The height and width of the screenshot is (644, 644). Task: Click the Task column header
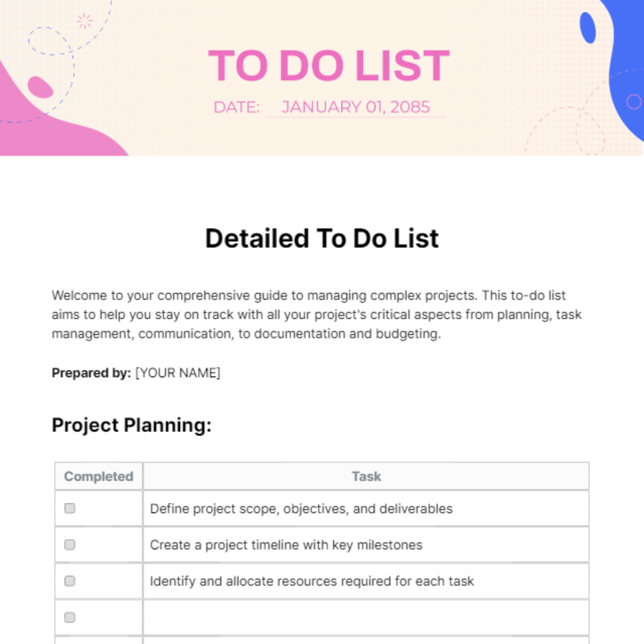(366, 477)
